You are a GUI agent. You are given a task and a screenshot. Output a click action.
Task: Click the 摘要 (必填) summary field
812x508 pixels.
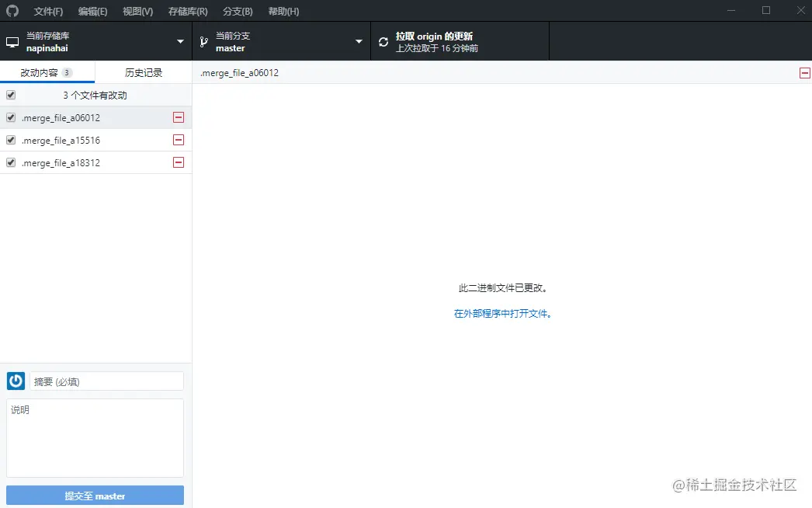[x=106, y=381]
